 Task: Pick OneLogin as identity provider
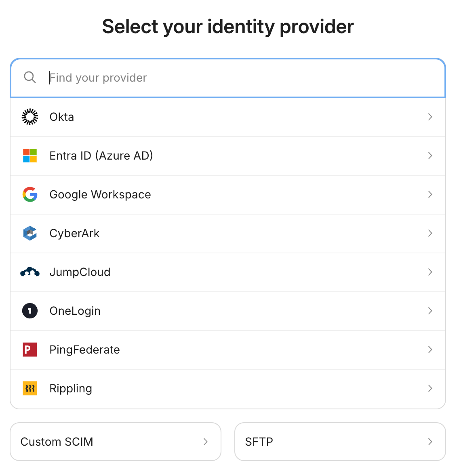227,311
